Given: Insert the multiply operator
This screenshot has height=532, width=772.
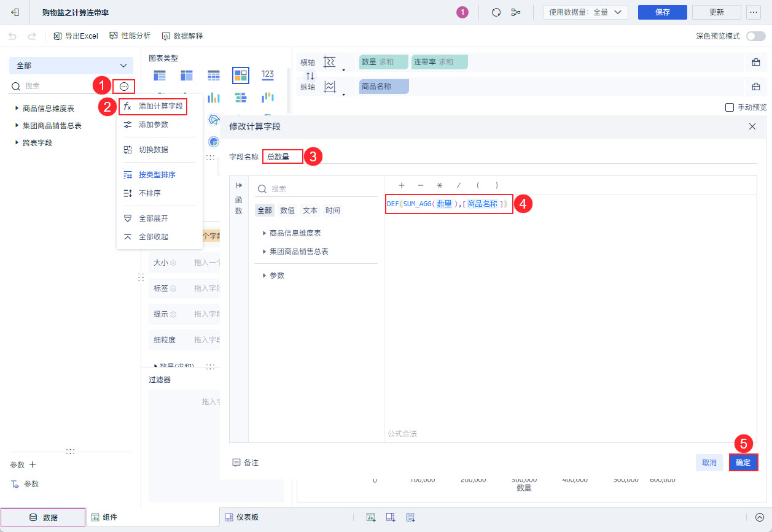Looking at the screenshot, I should click(440, 185).
